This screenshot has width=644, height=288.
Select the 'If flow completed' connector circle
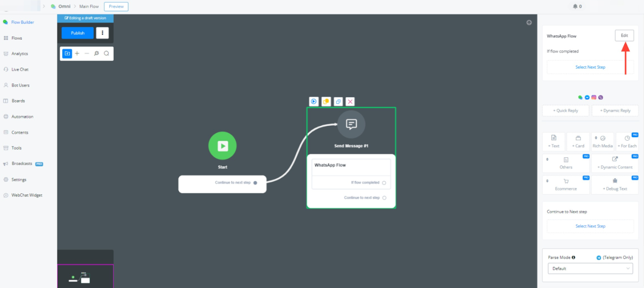[x=384, y=183]
